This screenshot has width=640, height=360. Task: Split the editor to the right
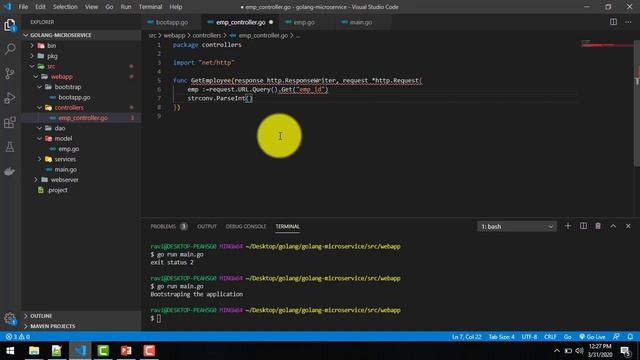613,22
